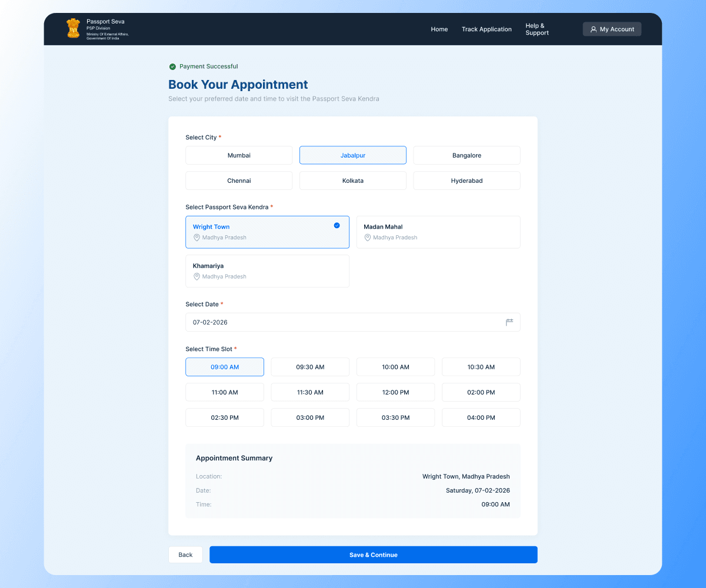Select Chennai as the city

(239, 181)
